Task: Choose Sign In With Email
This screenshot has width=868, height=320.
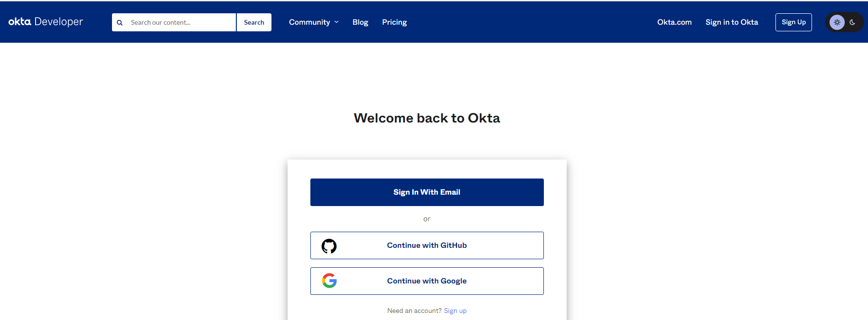Action: (427, 192)
